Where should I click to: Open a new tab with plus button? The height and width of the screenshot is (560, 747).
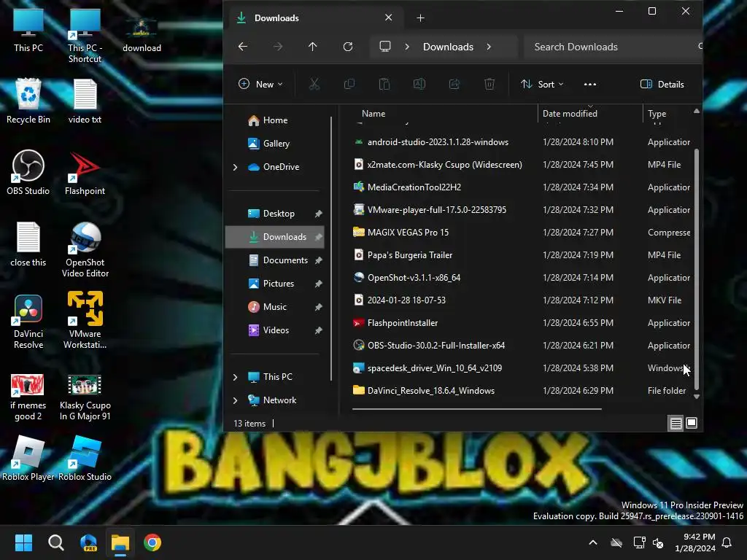pos(420,18)
